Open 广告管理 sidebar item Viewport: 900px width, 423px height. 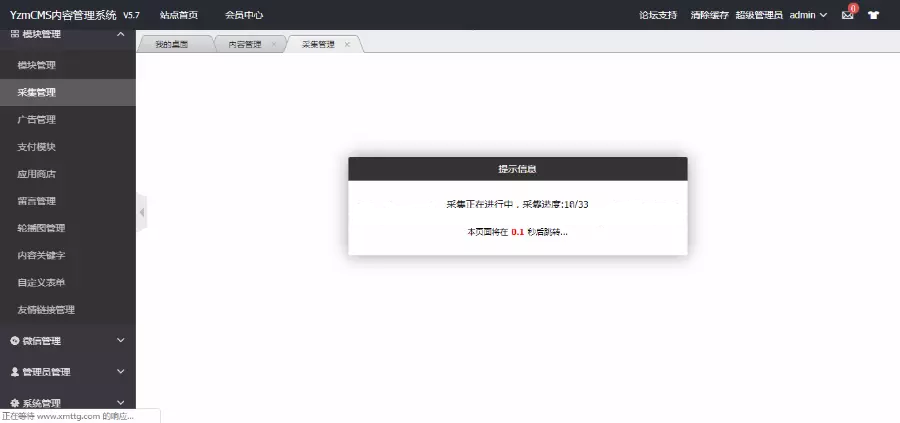point(68,119)
